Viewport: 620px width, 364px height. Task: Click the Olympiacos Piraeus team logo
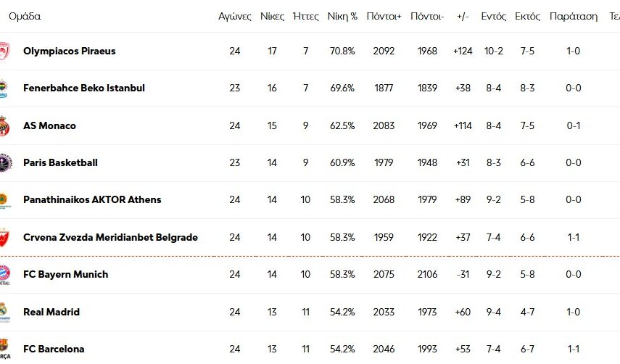[x=4, y=51]
